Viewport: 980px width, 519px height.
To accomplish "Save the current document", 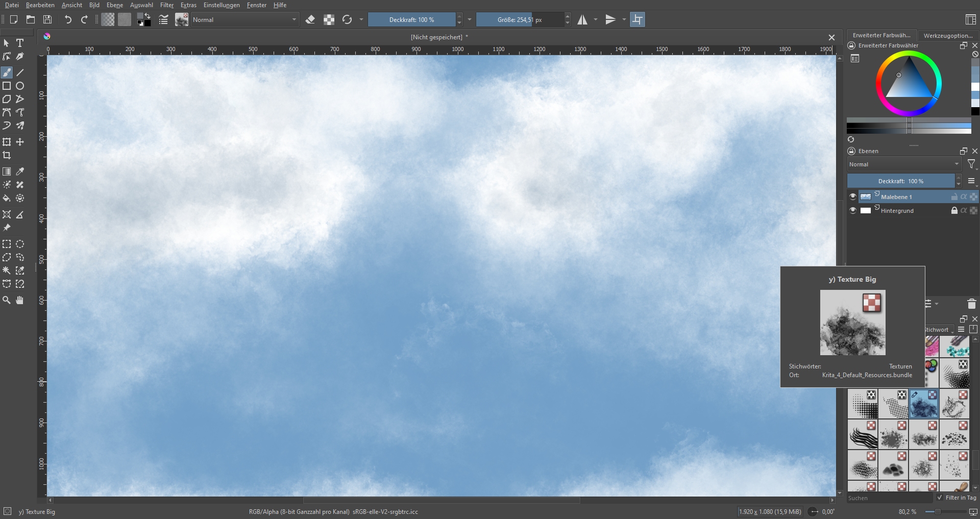I will [47, 19].
